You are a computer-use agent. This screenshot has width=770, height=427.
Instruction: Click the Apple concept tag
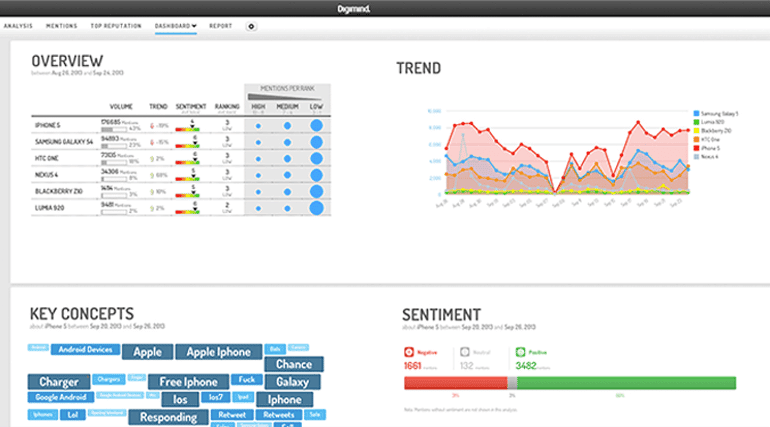(147, 352)
